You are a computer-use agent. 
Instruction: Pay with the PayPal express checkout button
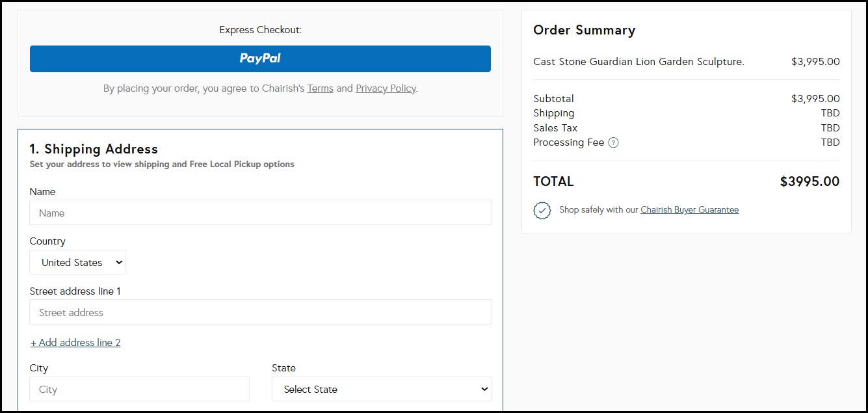(x=260, y=59)
